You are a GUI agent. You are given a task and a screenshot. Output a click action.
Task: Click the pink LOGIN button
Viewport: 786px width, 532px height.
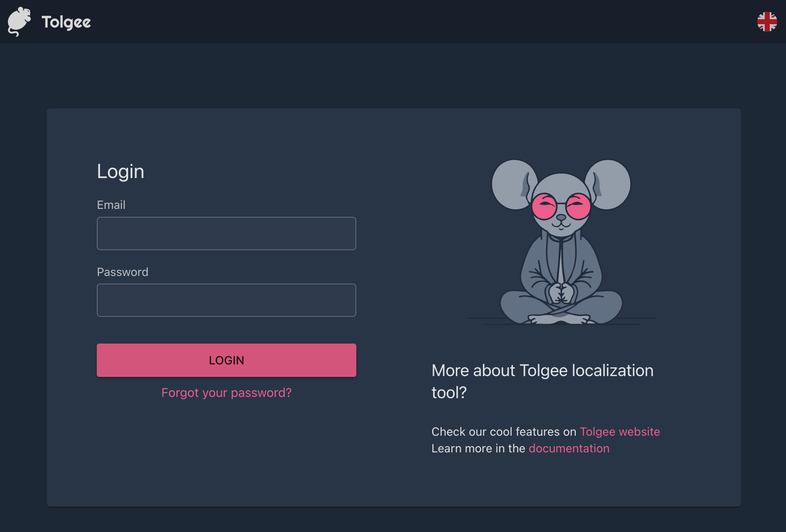pyautogui.click(x=227, y=360)
